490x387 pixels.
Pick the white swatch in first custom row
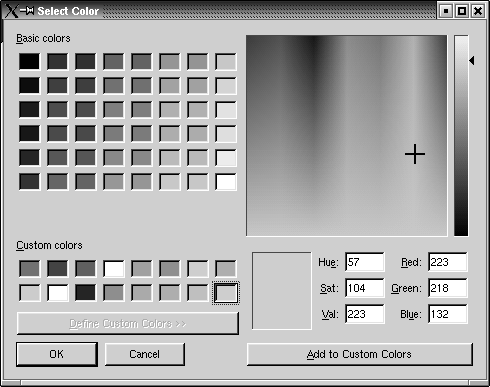114,269
